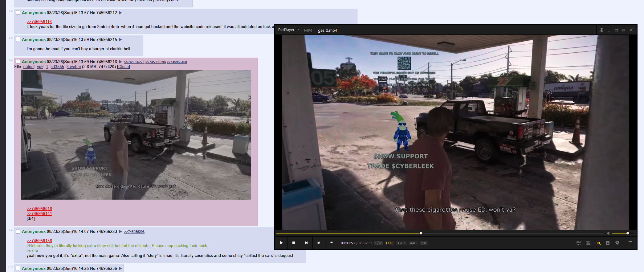The width and height of the screenshot is (644, 272).
Task: Maximize the PotPlayer window
Action: pos(616,30)
